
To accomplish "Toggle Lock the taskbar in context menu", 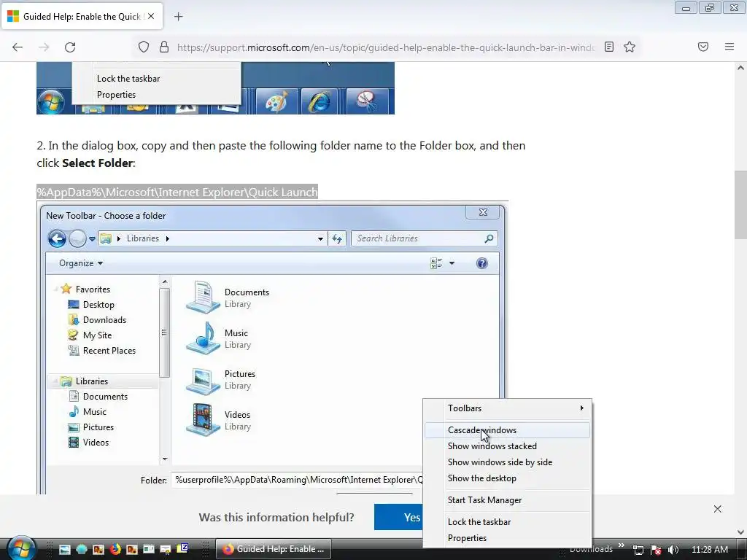I will point(508,522).
